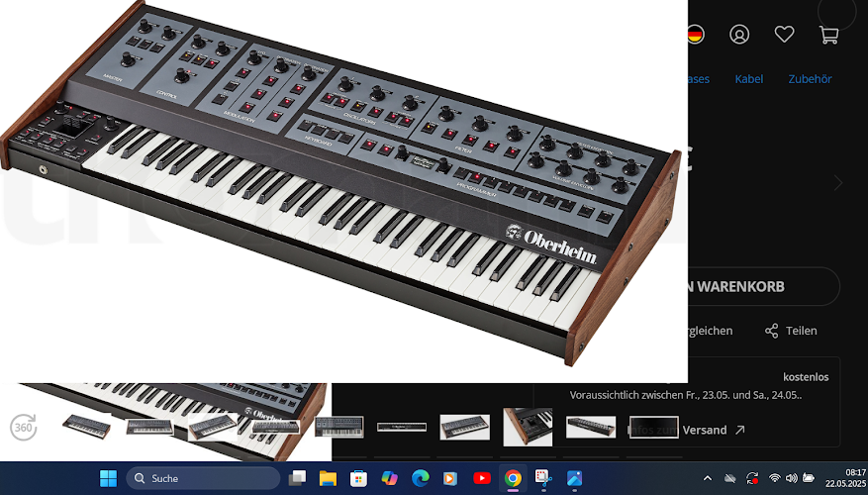Open the Versand info arrow link

point(740,430)
